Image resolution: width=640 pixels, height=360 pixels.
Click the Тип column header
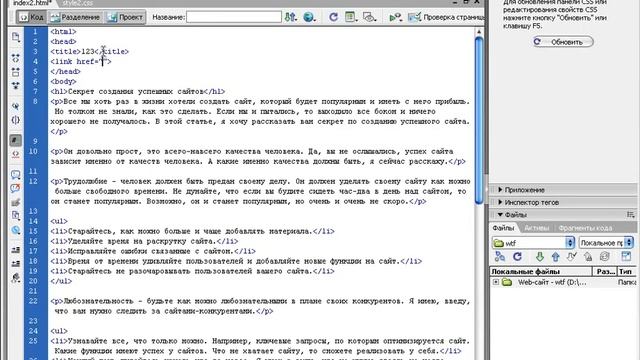tap(627, 271)
